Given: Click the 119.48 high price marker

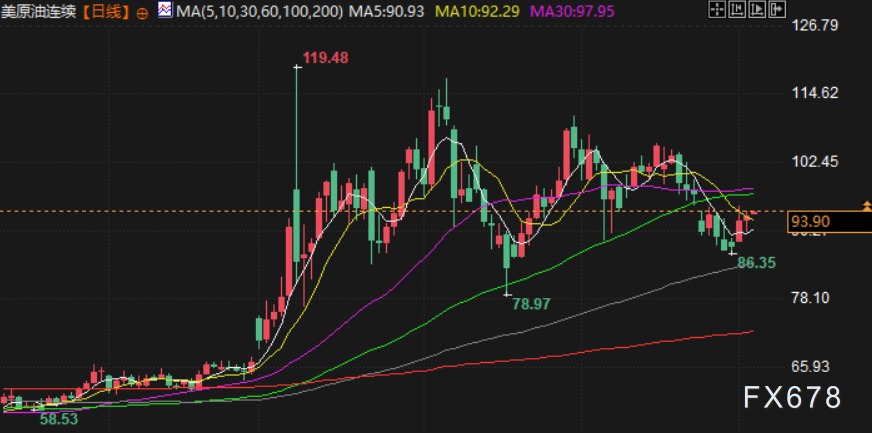Looking at the screenshot, I should 325,58.
